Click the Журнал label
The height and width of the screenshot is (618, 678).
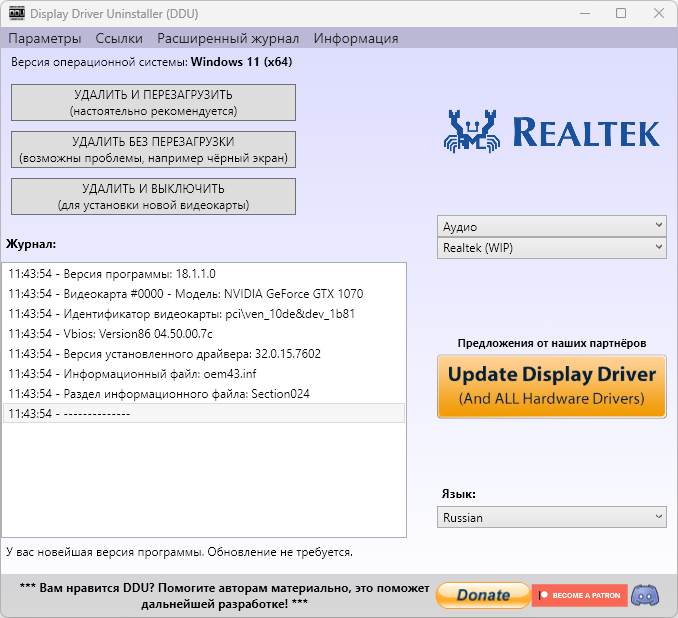click(x=31, y=244)
